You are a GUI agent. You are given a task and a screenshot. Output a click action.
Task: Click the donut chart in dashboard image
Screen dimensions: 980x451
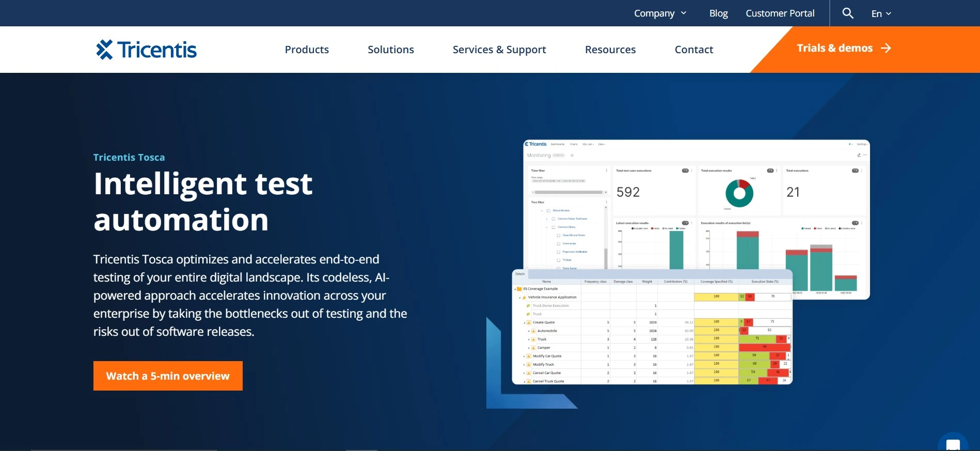pos(739,193)
